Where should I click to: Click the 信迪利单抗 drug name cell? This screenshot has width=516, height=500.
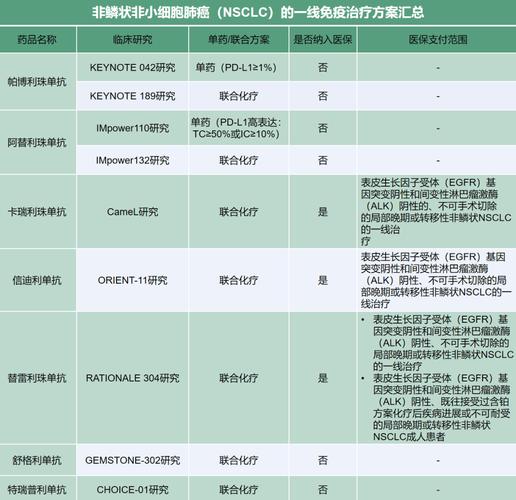(37, 280)
